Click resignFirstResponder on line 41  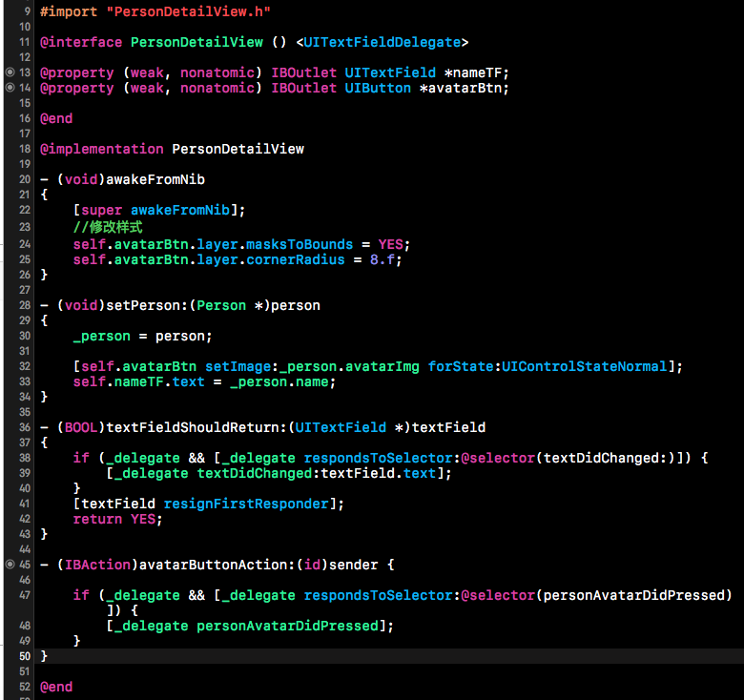pos(246,504)
